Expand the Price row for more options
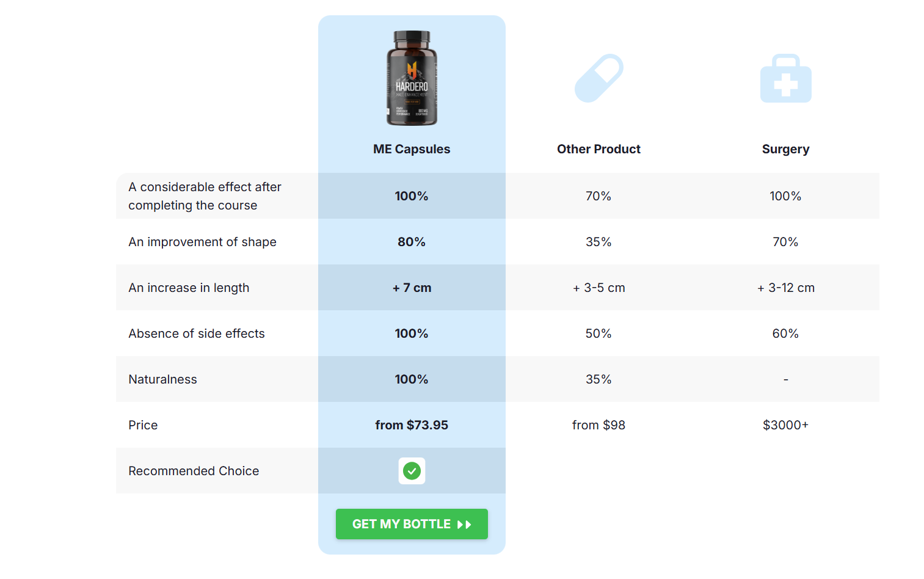The image size is (924, 579). tap(143, 424)
